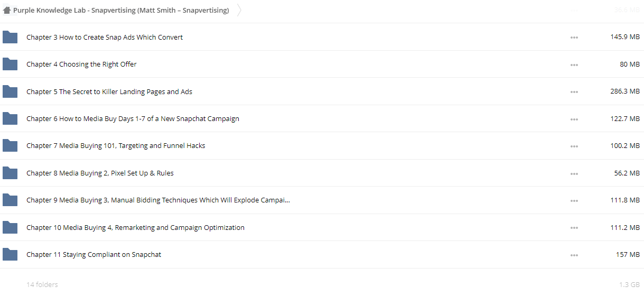Open folder icon for Chapter 3

point(10,37)
